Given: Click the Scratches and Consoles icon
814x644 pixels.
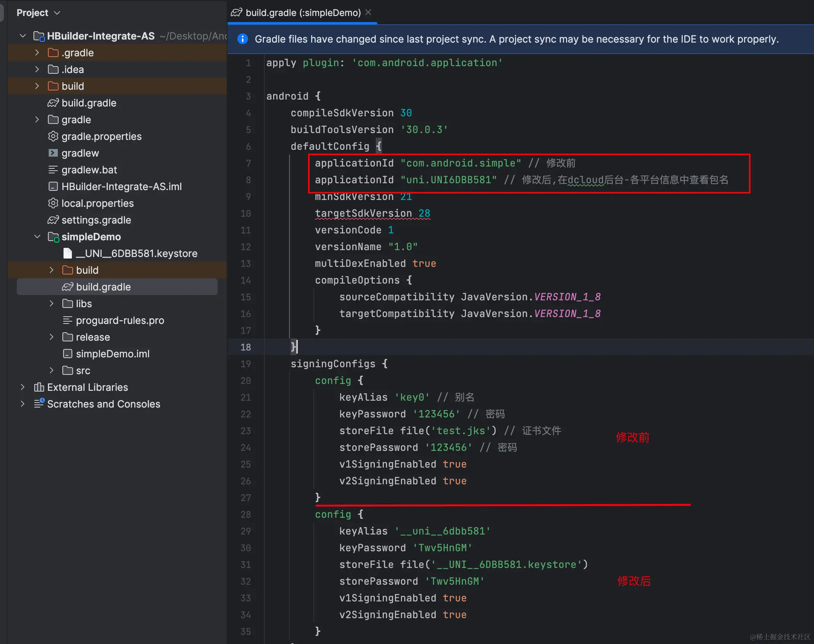Looking at the screenshot, I should point(39,404).
